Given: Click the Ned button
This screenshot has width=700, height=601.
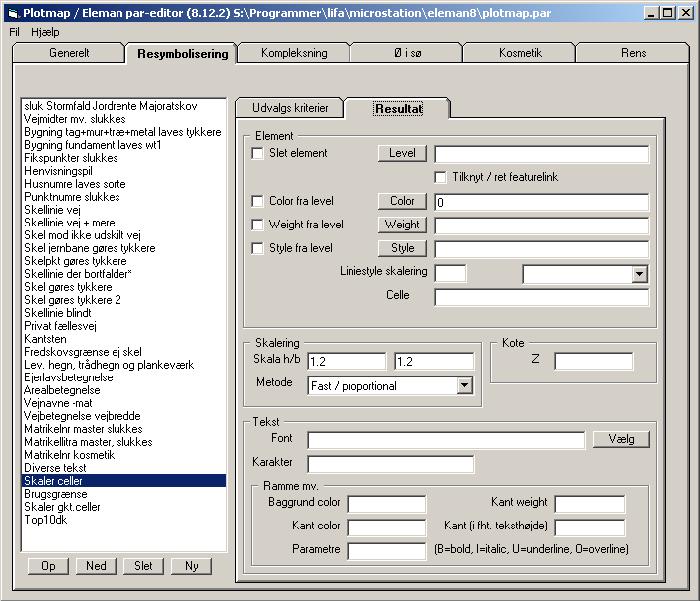Looking at the screenshot, I should tap(96, 566).
